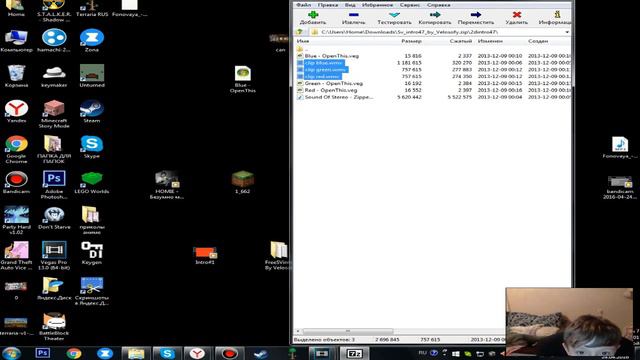This screenshot has width=640, height=360.
Task: Click the LEGO Worlds desktop icon
Action: click(91, 182)
